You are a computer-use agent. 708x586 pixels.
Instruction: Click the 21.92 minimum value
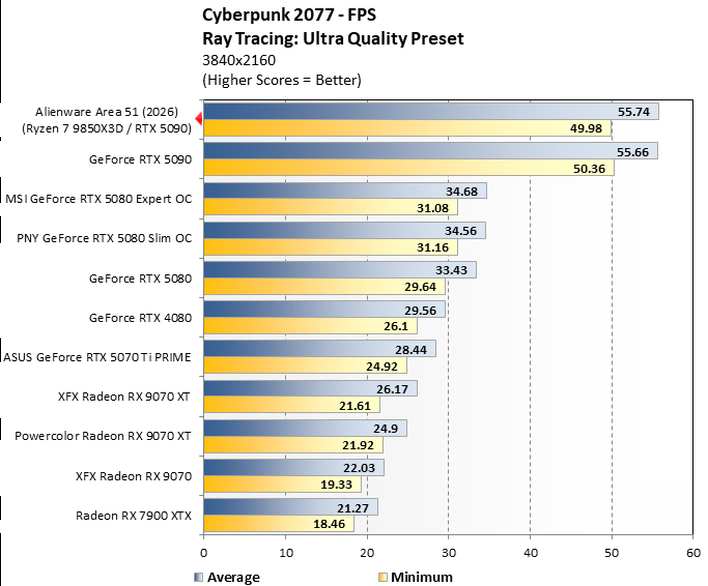pyautogui.click(x=358, y=445)
